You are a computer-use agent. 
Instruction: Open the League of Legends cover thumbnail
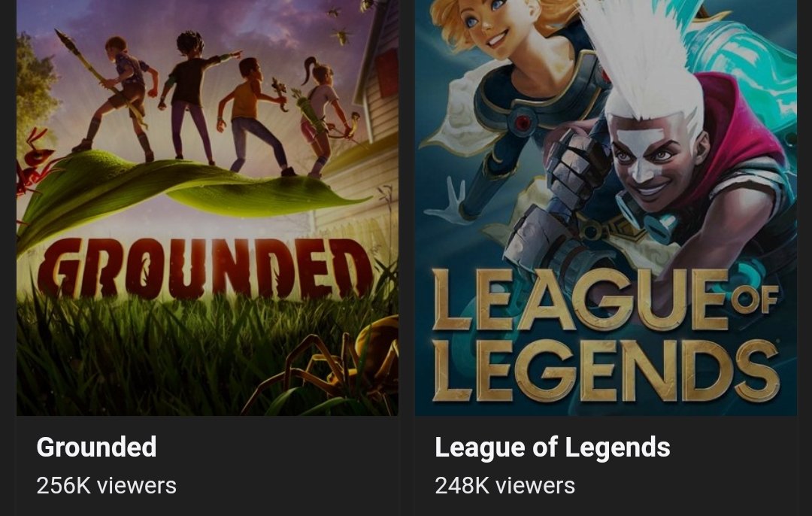(605, 208)
